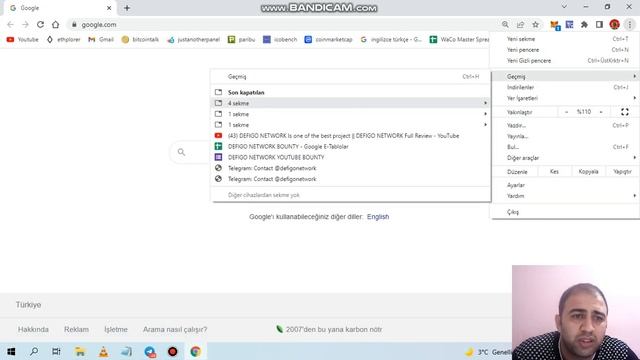The width and height of the screenshot is (640, 360).
Task: Go to home page icon
Action: [x=56, y=24]
